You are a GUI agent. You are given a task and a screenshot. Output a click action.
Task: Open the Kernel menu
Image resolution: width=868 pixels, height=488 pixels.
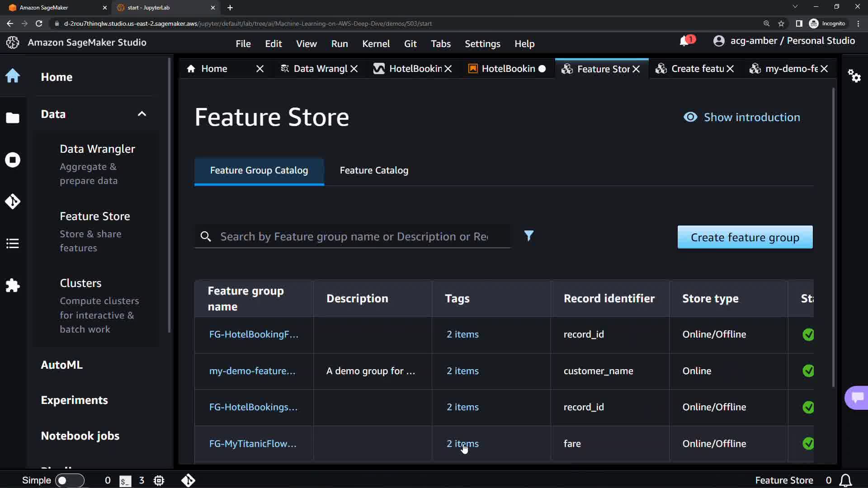375,44
